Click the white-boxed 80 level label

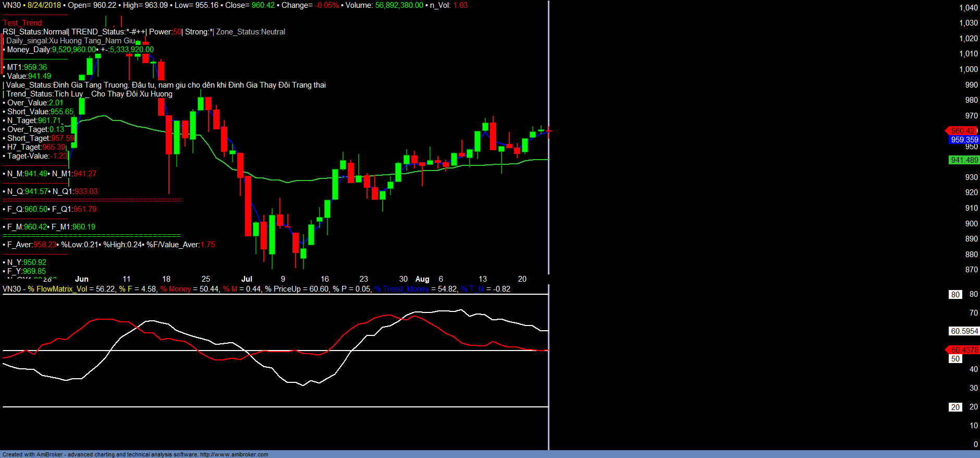[955, 294]
